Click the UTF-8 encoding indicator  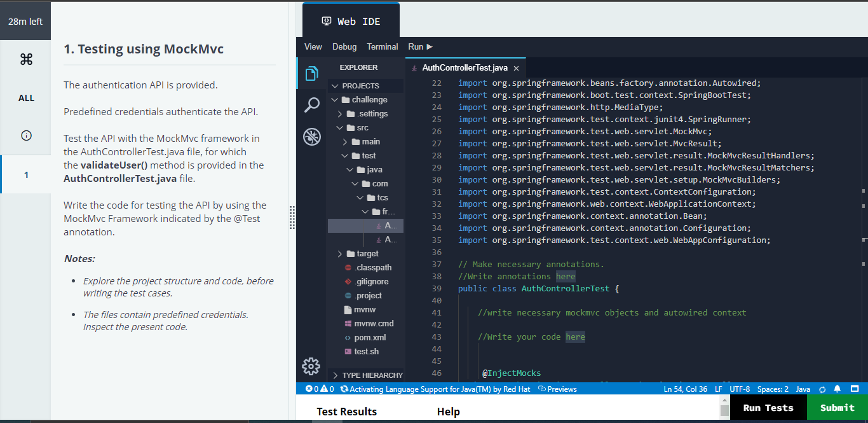tap(740, 389)
